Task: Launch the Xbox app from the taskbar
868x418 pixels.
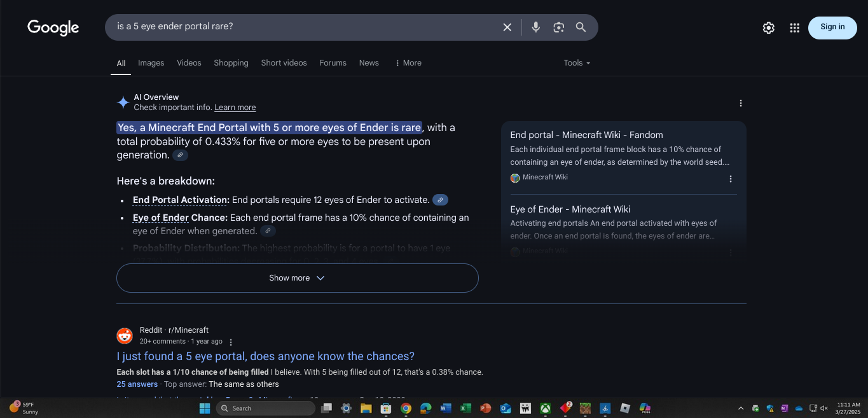Action: coord(545,408)
